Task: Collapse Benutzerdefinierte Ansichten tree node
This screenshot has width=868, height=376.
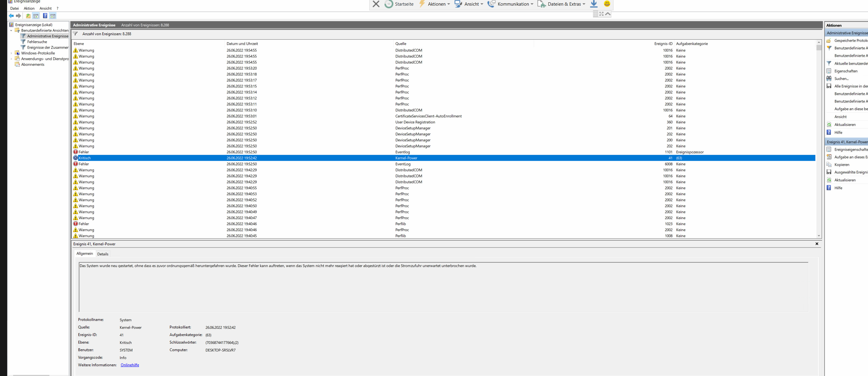Action: (x=11, y=30)
